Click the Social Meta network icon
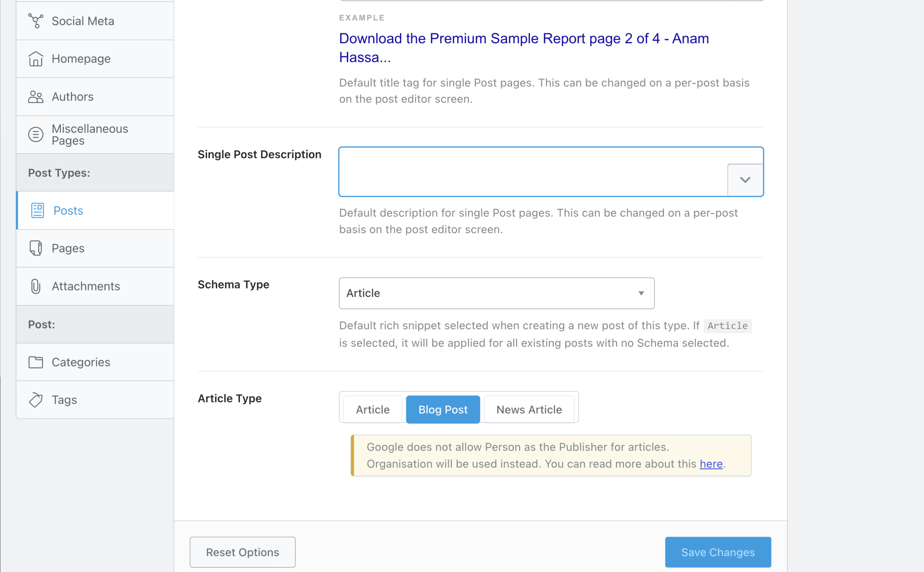Image resolution: width=924 pixels, height=572 pixels. (36, 21)
